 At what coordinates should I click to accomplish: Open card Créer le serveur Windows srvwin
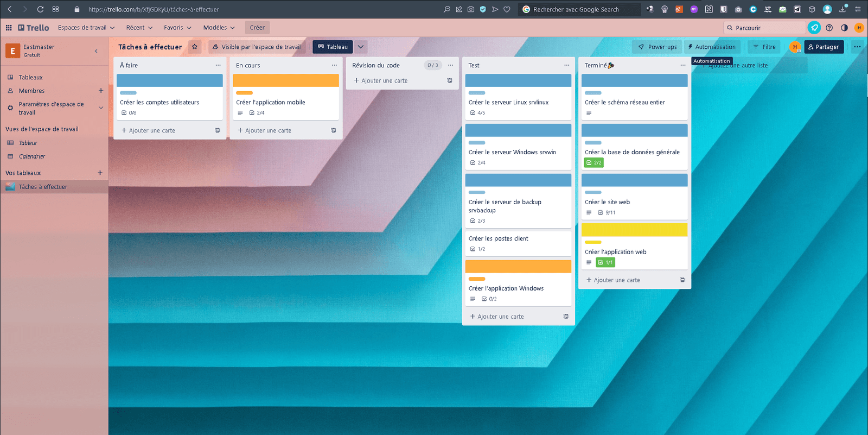pos(518,147)
